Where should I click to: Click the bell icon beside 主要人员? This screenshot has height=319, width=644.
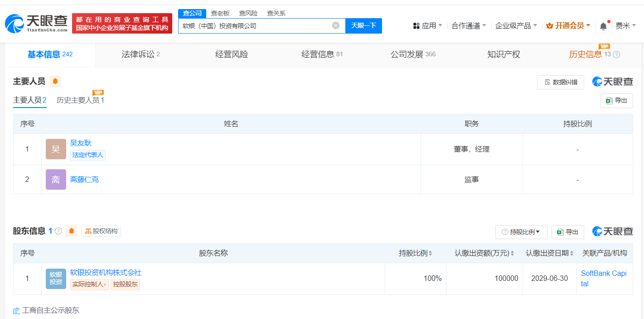click(x=55, y=81)
